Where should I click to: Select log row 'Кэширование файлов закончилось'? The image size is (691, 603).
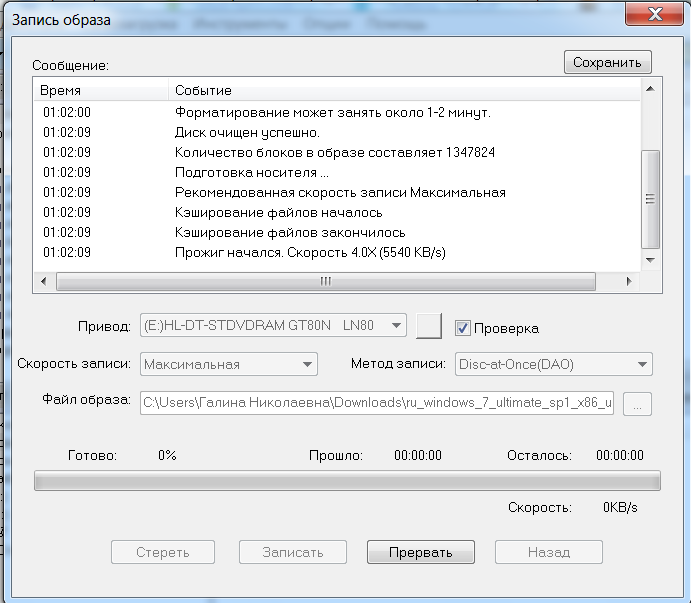pos(337,232)
